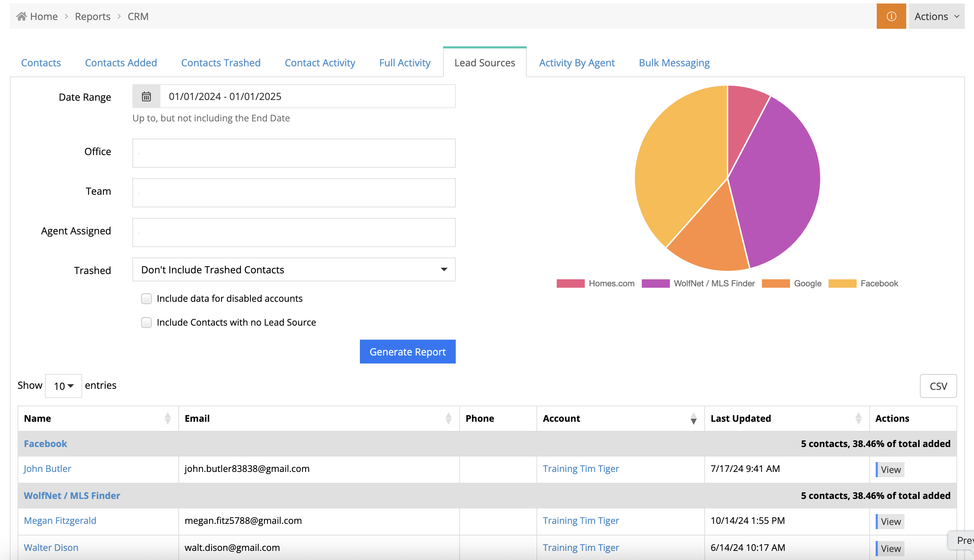Screen dimensions: 974x560
Task: Sort table by Email column arrows
Action: (x=448, y=418)
